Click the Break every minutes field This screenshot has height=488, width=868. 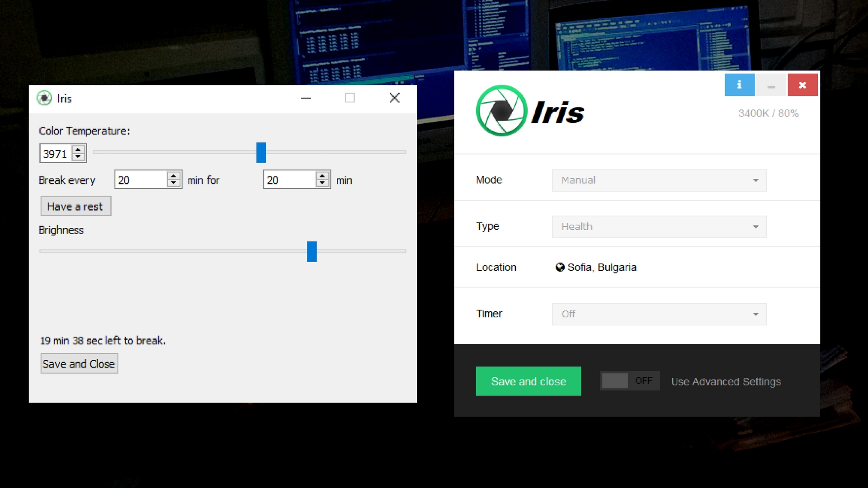click(141, 180)
